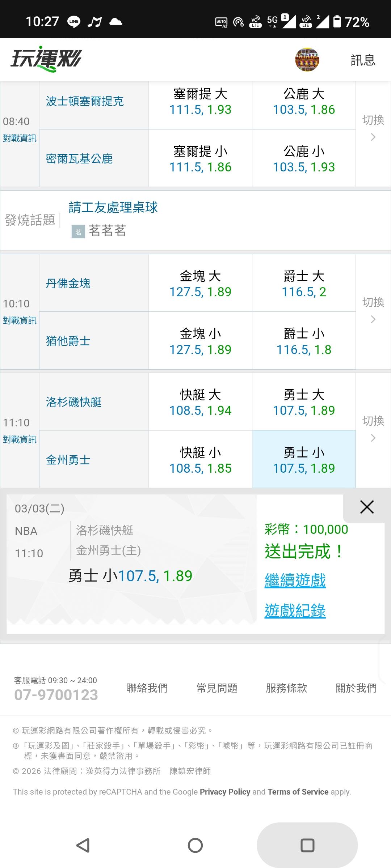Open hot topic 請工友處理桌球

click(x=113, y=208)
